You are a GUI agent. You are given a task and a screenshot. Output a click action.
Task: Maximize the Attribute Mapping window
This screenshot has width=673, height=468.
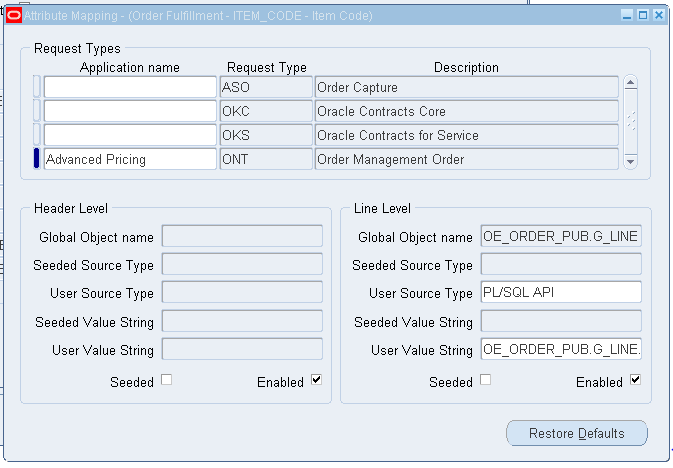643,15
